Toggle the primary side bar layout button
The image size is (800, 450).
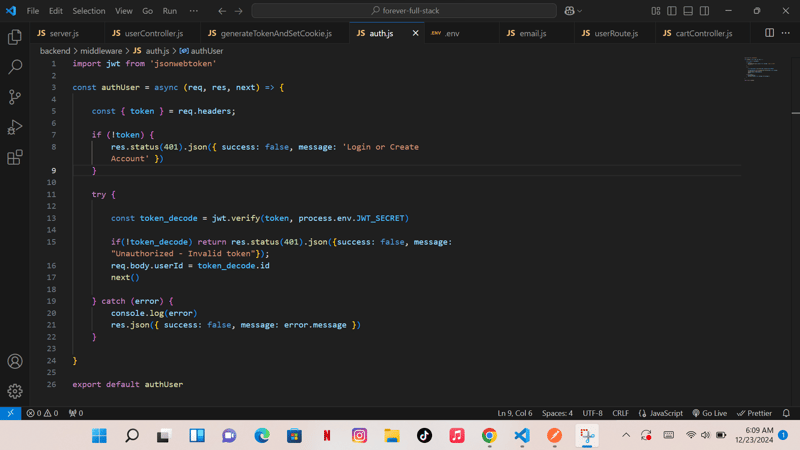pyautogui.click(x=672, y=11)
